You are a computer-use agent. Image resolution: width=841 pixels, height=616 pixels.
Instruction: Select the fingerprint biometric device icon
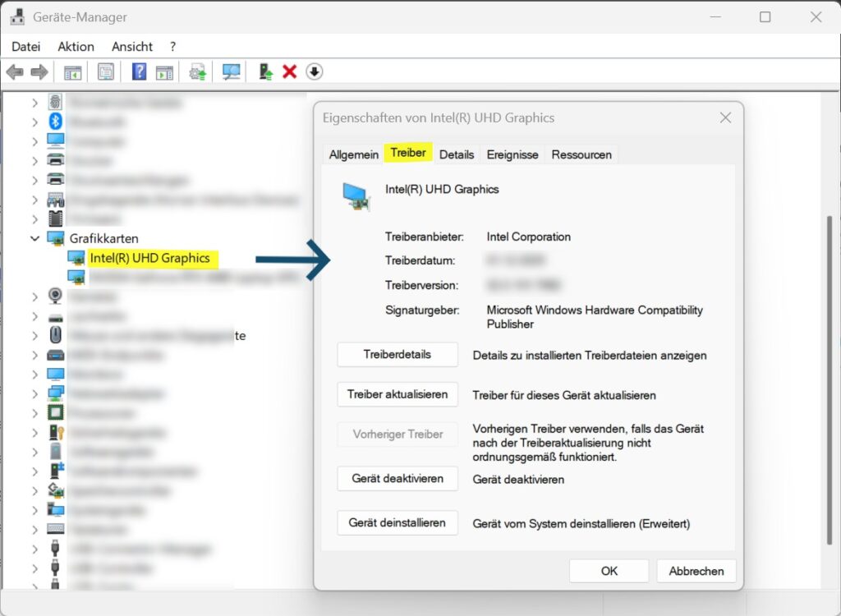[x=55, y=102]
